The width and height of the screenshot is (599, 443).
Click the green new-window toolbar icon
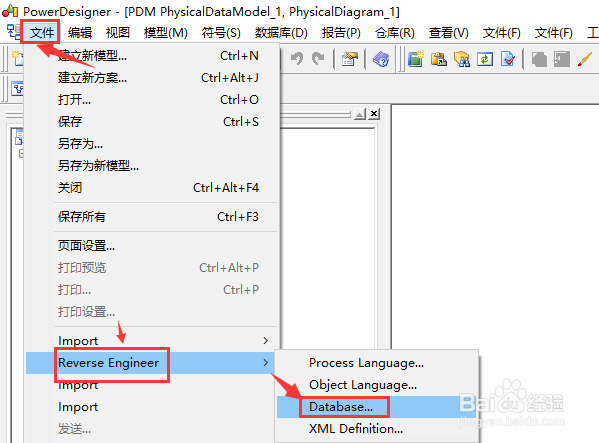(416, 59)
